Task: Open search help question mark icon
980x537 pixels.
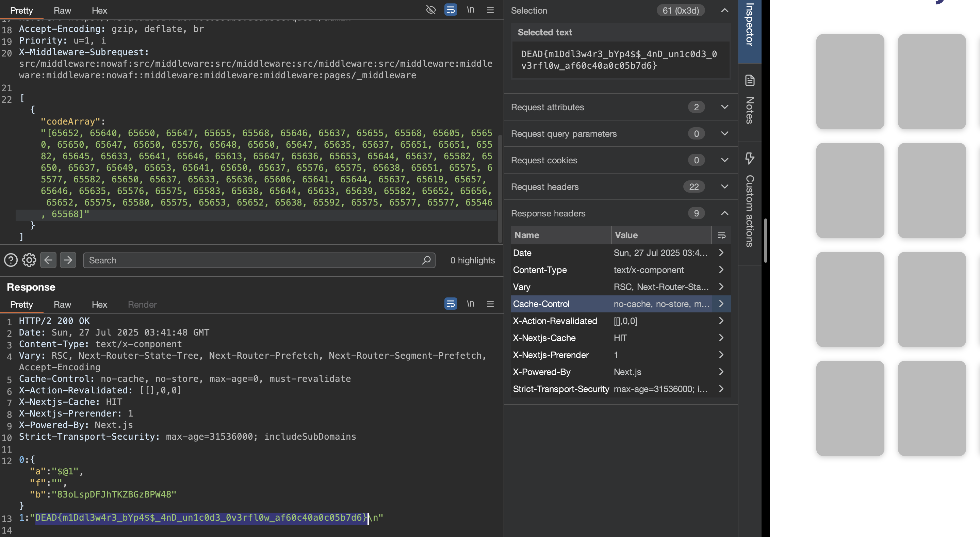Action: click(x=11, y=260)
